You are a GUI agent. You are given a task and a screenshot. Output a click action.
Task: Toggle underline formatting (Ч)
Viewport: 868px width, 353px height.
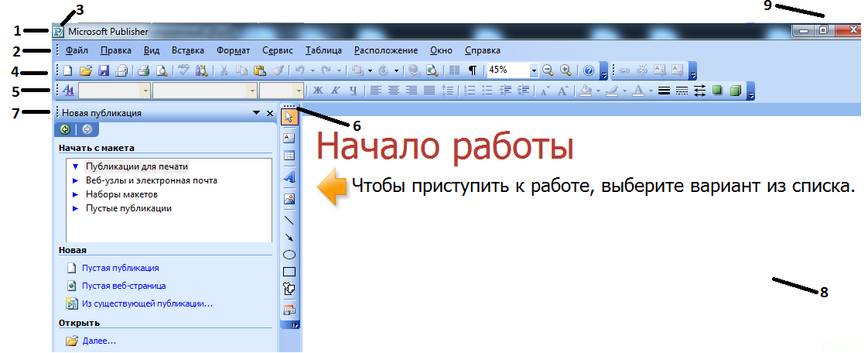[354, 91]
